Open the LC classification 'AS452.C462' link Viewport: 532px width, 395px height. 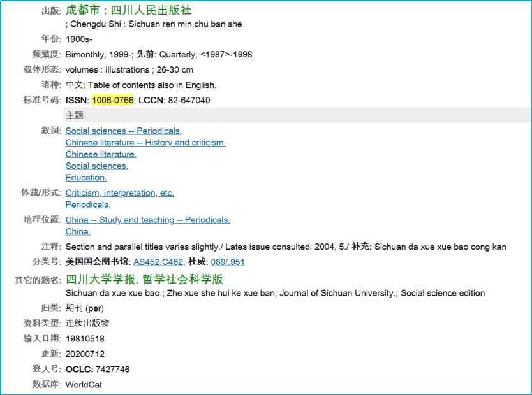(158, 262)
